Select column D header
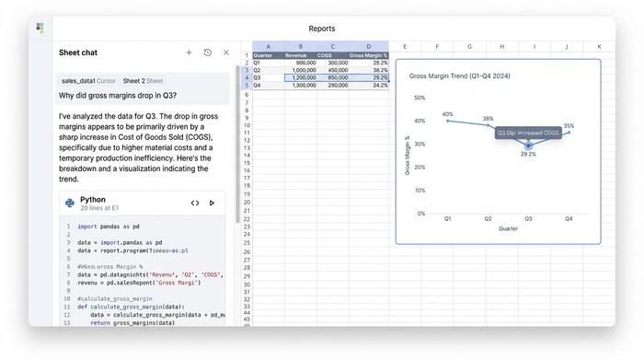This screenshot has width=644, height=360. [x=369, y=46]
